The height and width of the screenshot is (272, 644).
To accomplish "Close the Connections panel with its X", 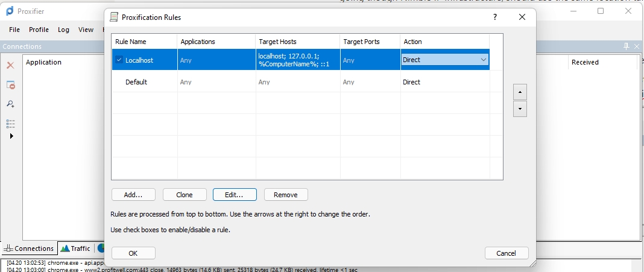I will 637,46.
